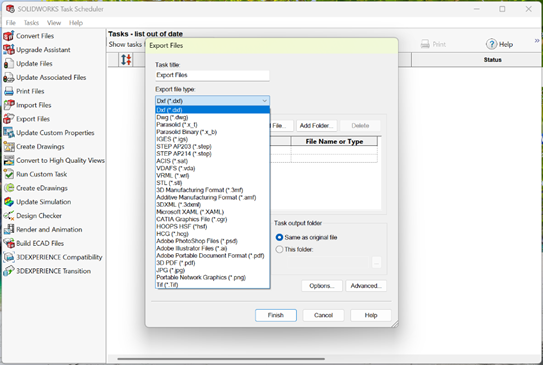Click the Export Files sidebar icon
Viewport: 543px width, 365px height.
click(9, 119)
